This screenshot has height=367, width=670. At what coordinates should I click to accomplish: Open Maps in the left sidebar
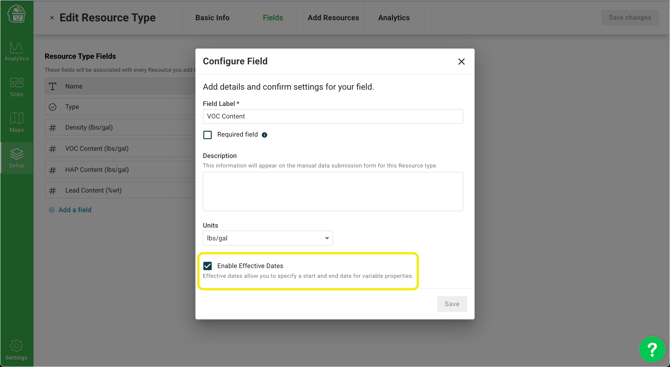(x=16, y=122)
